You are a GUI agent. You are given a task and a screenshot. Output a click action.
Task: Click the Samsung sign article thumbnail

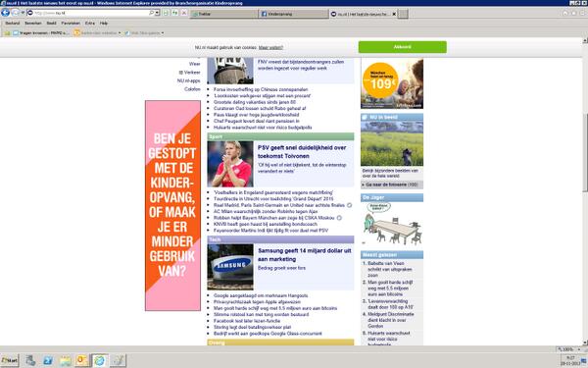(230, 267)
